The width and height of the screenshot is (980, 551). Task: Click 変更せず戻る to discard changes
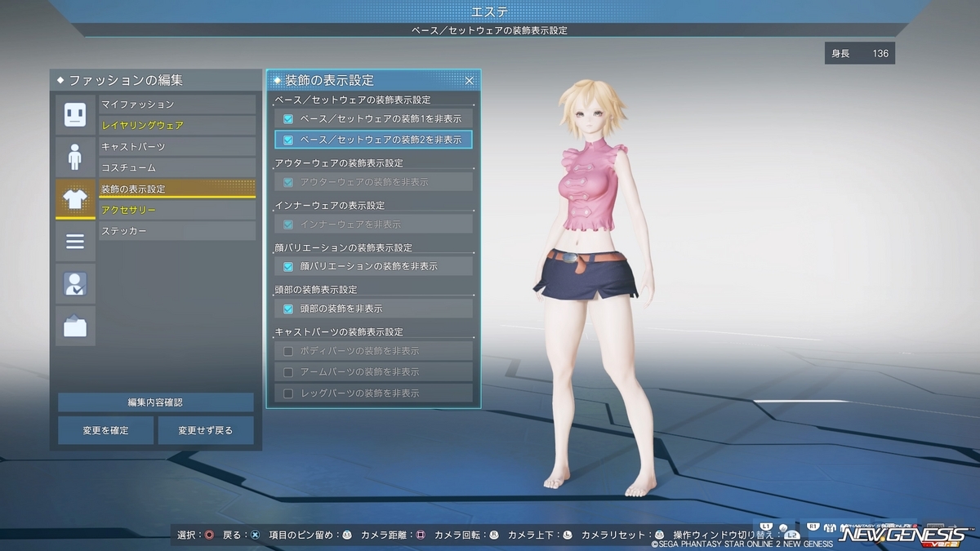click(206, 430)
